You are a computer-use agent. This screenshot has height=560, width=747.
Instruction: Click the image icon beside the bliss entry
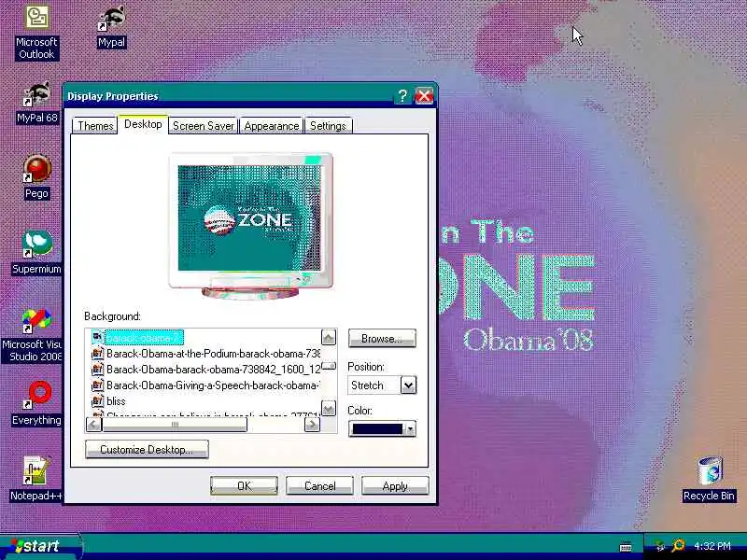97,400
